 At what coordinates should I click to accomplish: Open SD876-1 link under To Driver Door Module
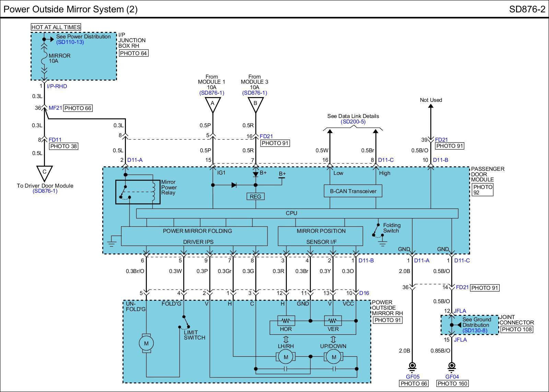pyautogui.click(x=45, y=191)
